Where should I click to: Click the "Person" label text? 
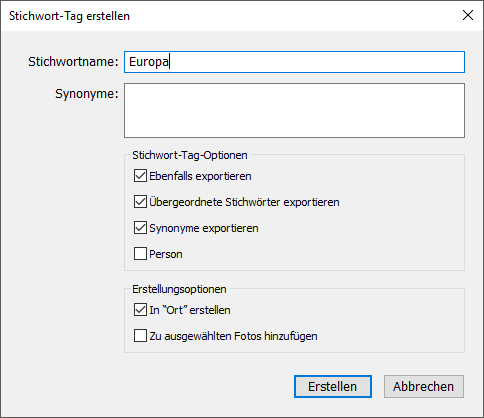pyautogui.click(x=166, y=254)
